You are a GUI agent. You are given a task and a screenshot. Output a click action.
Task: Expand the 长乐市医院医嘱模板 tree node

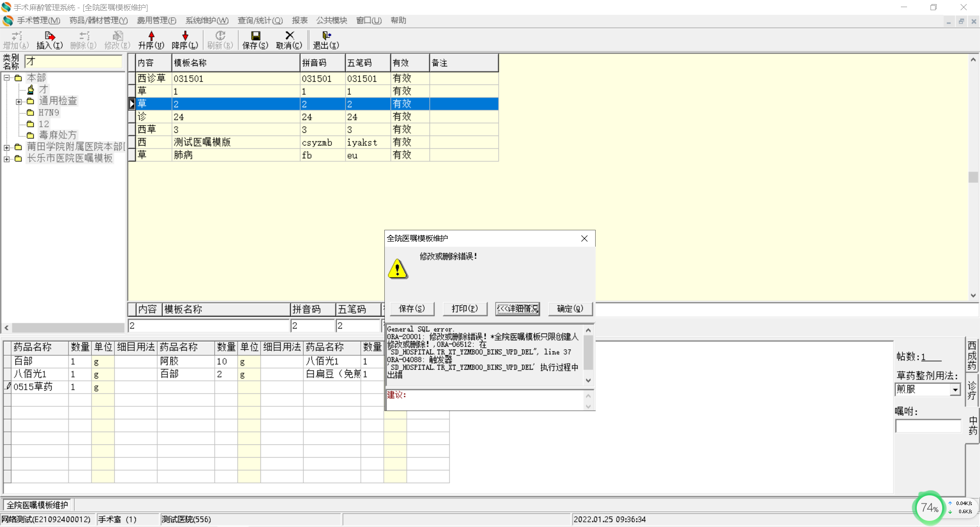pos(7,159)
